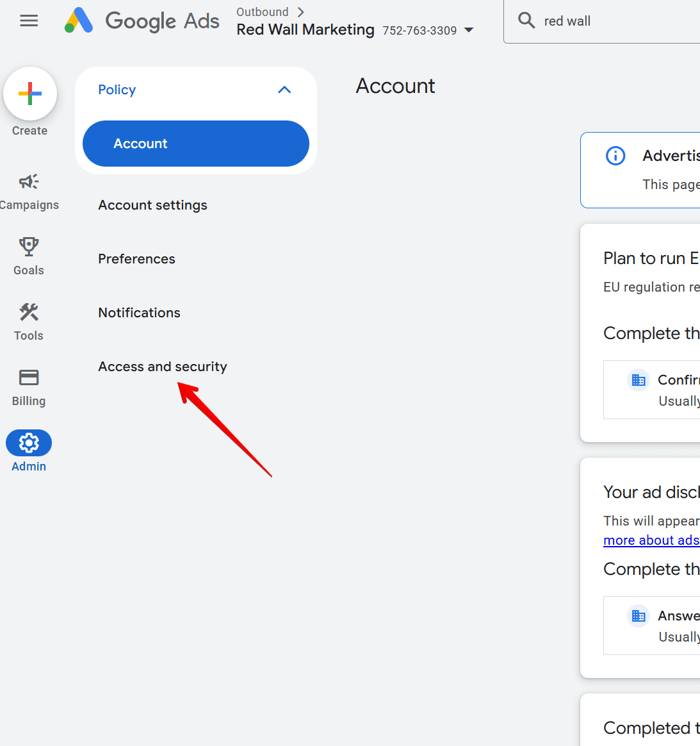Click the Create plus button
Screen dimensions: 700x746
(30, 94)
